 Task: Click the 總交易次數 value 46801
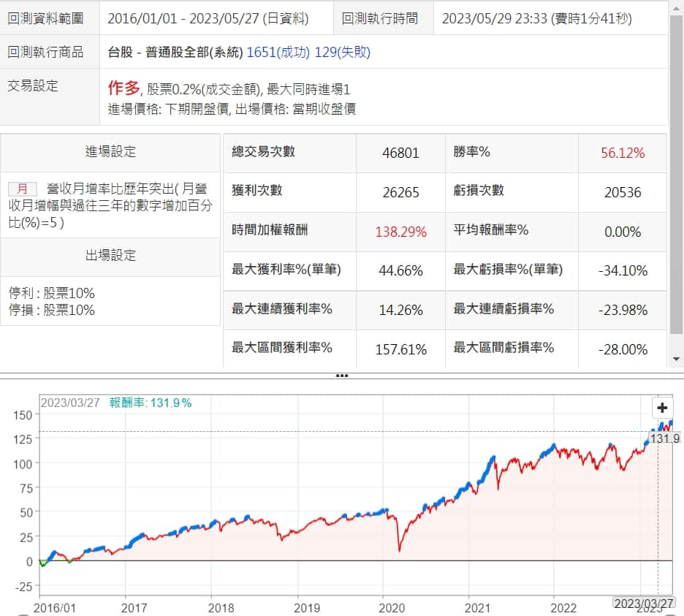pyautogui.click(x=400, y=153)
